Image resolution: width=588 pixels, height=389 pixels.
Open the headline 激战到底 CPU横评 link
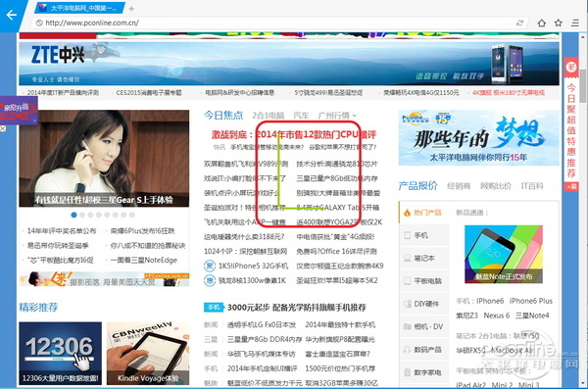[x=294, y=134]
